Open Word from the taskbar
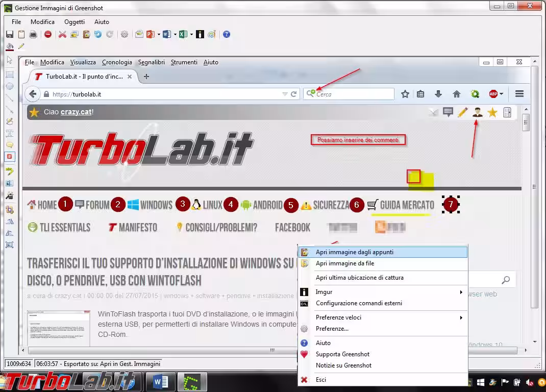This screenshot has width=546, height=392. (161, 382)
